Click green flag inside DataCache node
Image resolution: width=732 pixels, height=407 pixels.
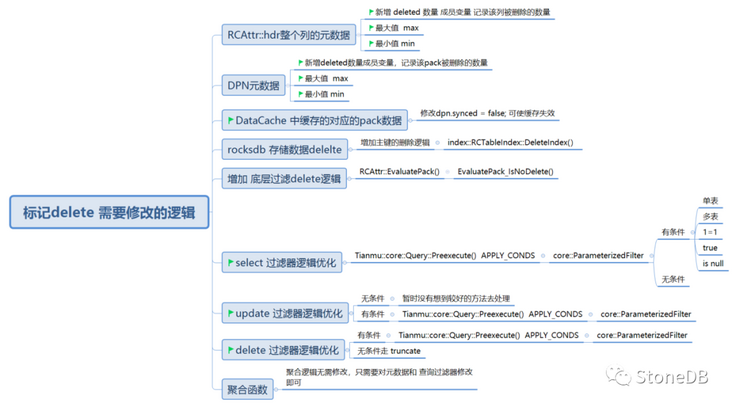(231, 120)
